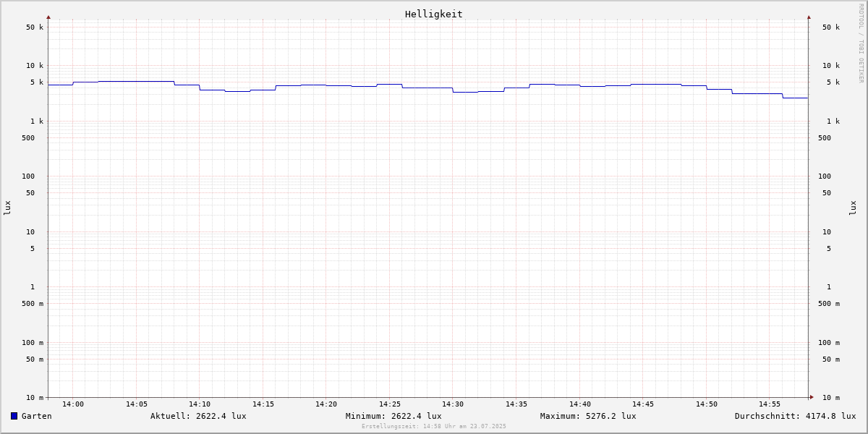This screenshot has height=434, width=868.
Task: Click the 14:35 time axis label
Action: [x=516, y=404]
